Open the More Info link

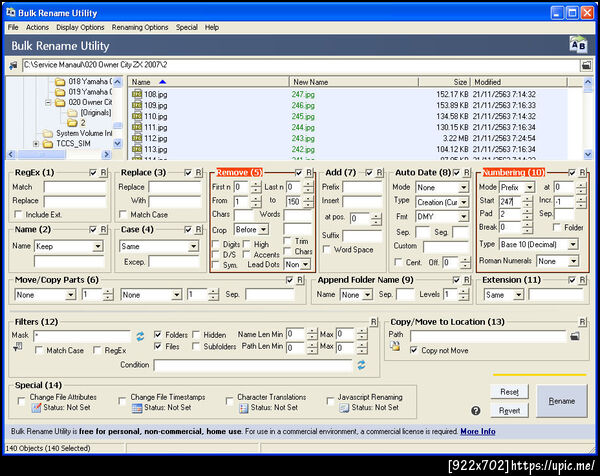pyautogui.click(x=477, y=431)
